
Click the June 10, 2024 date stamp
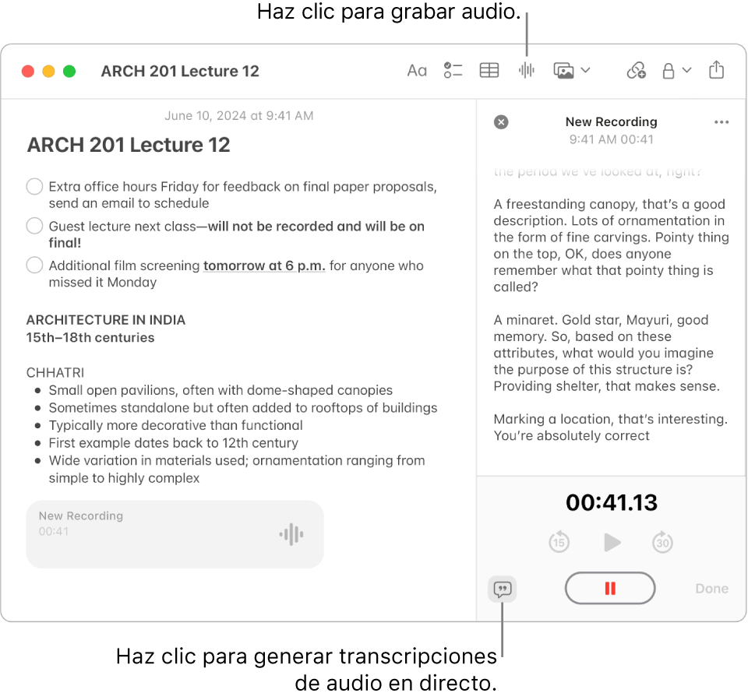click(x=239, y=116)
